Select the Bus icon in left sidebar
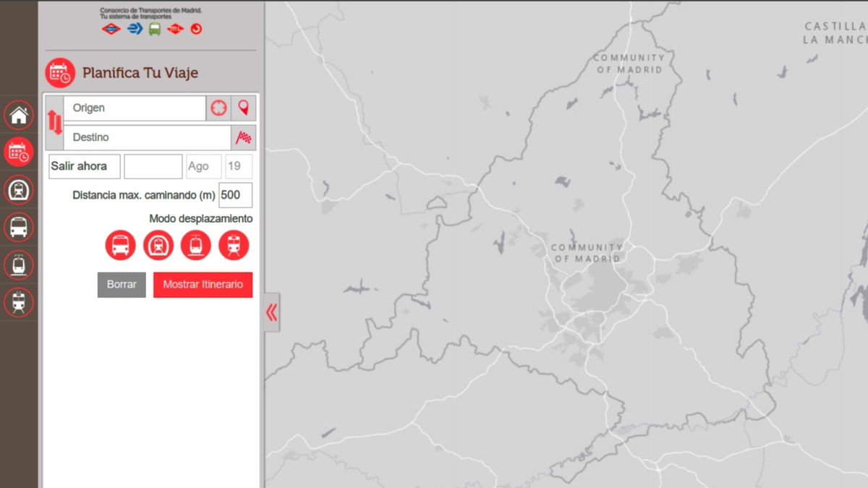 pyautogui.click(x=19, y=228)
